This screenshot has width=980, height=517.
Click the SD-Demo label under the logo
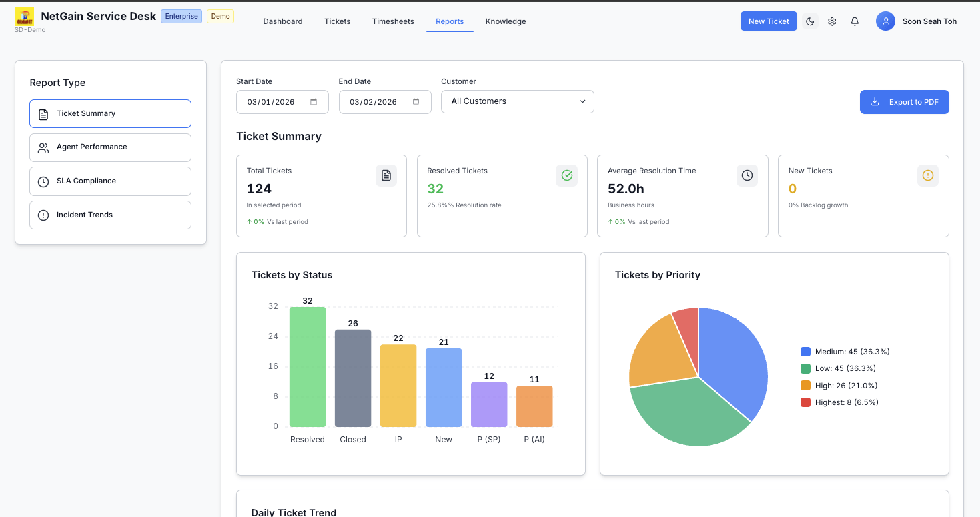coord(30,30)
